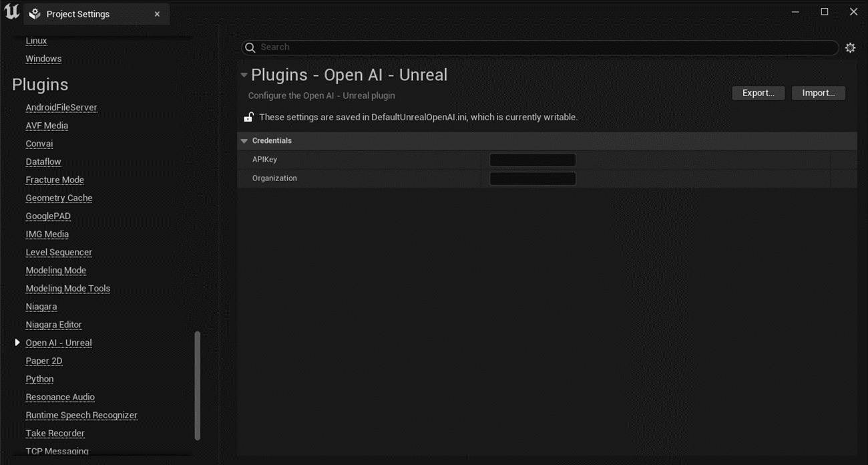Click the sidebar scrollbar
This screenshot has width=868, height=465.
coord(198,384)
